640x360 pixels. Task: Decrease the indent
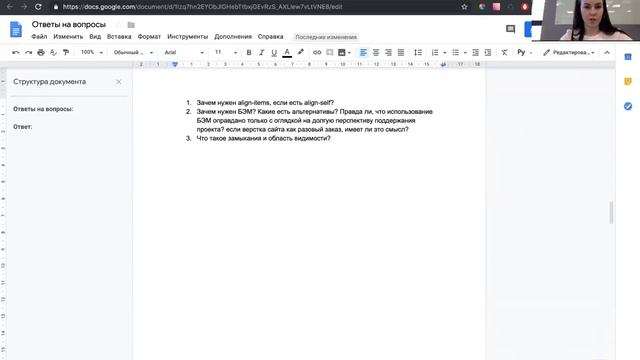pyautogui.click(x=475, y=52)
